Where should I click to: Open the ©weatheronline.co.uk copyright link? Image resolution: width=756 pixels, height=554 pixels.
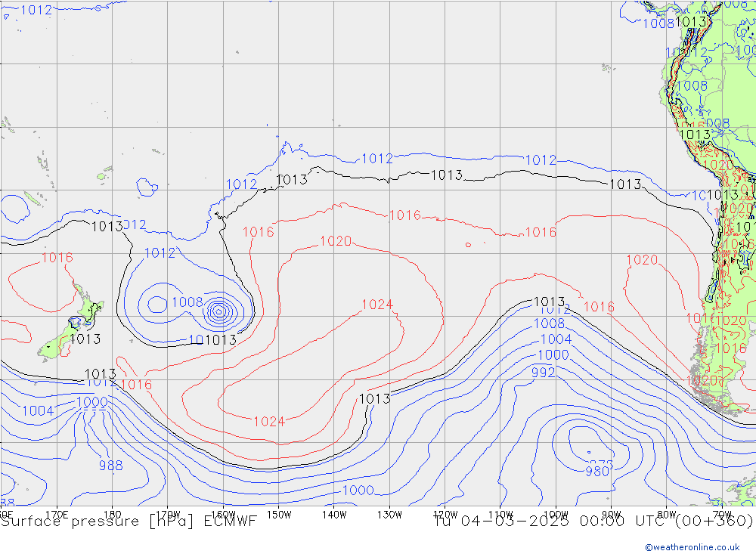point(692,547)
